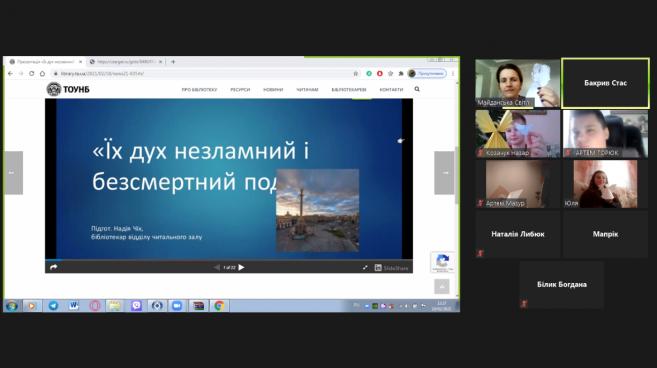
Task: Select the НОВИНИ menu item
Action: click(x=273, y=90)
